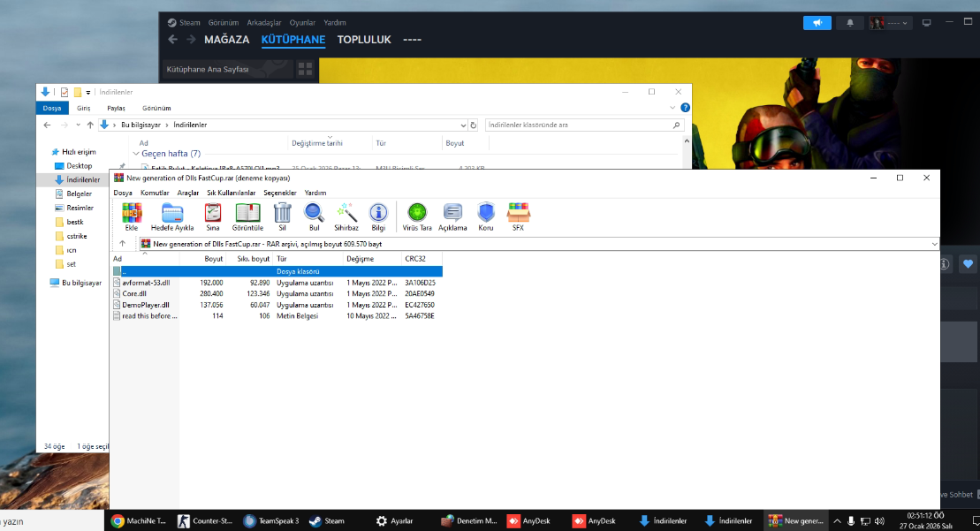Switch to Explorer Paylaş tab
The width and height of the screenshot is (980, 531).
tap(116, 108)
